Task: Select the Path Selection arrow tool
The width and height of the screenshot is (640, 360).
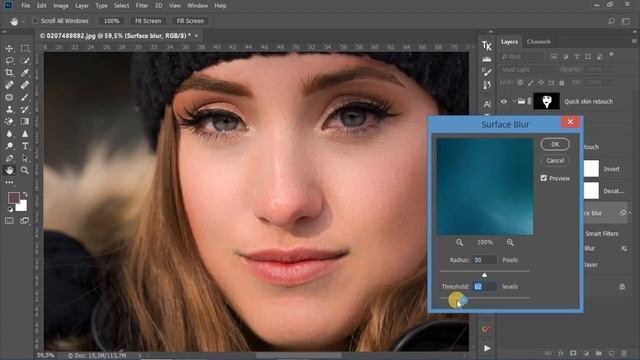Action: coord(25,158)
